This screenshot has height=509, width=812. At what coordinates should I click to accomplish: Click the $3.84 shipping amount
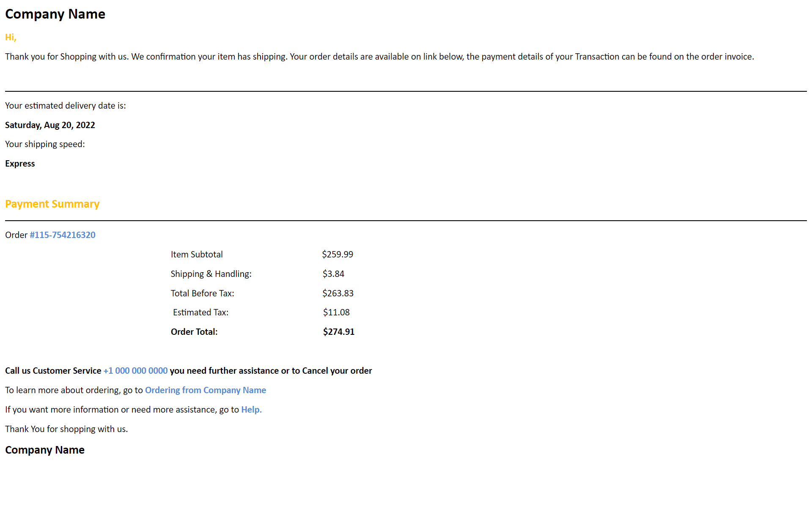pyautogui.click(x=333, y=274)
